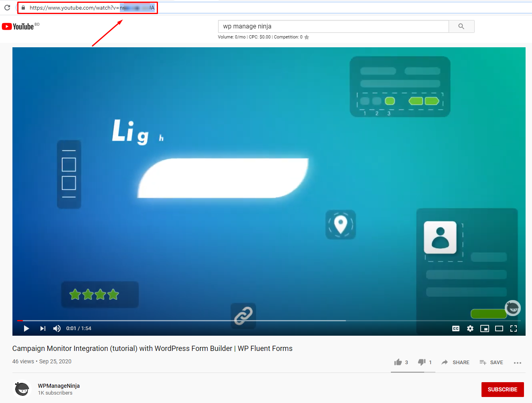Select the YouTube URL in address bar
Screen dimensions: 532x403
[92, 8]
